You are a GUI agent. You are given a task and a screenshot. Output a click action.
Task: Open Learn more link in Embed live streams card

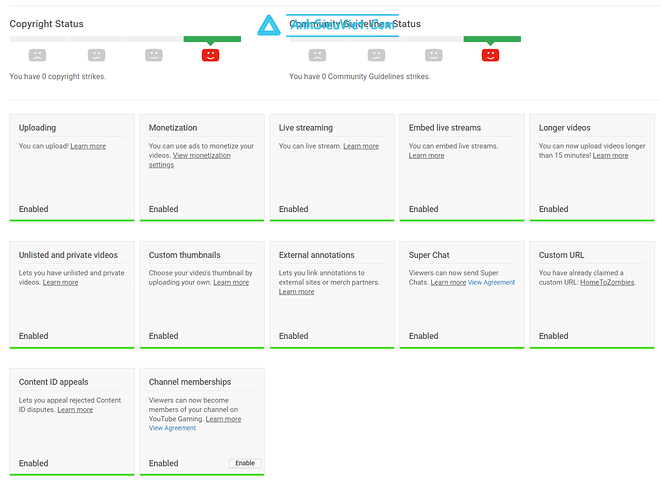click(426, 156)
